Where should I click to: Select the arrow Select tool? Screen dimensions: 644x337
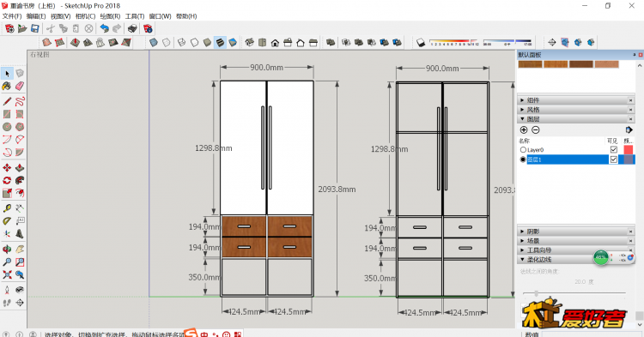point(7,74)
